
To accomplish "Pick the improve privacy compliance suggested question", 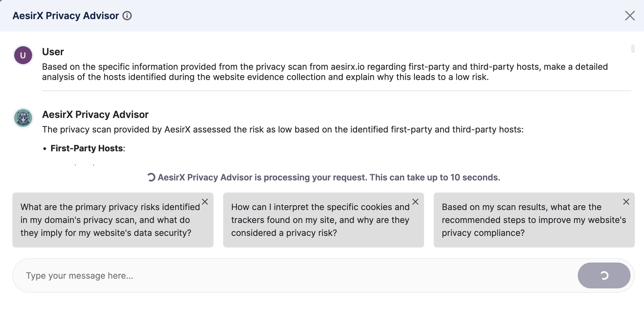I will [530, 220].
